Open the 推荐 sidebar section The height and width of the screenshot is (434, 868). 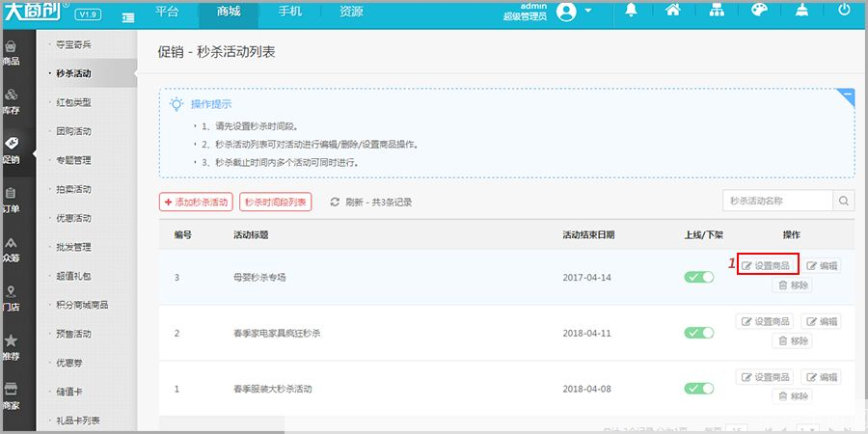[x=11, y=348]
